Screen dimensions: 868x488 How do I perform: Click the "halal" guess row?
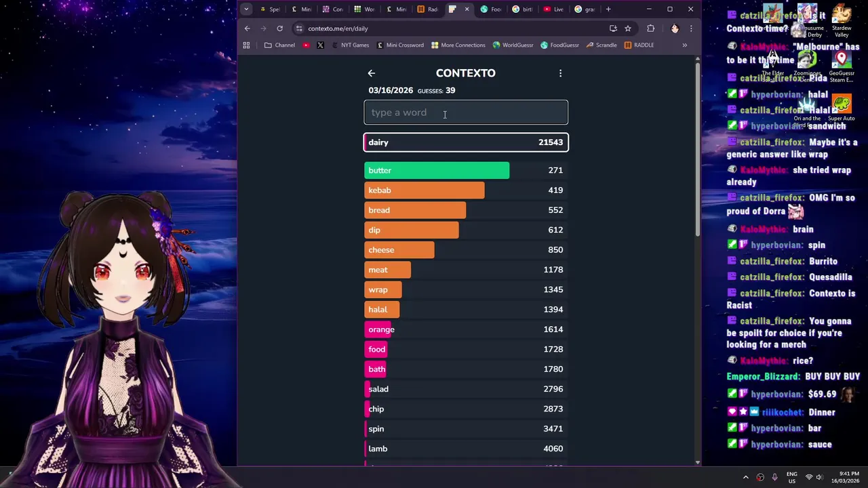pyautogui.click(x=466, y=310)
